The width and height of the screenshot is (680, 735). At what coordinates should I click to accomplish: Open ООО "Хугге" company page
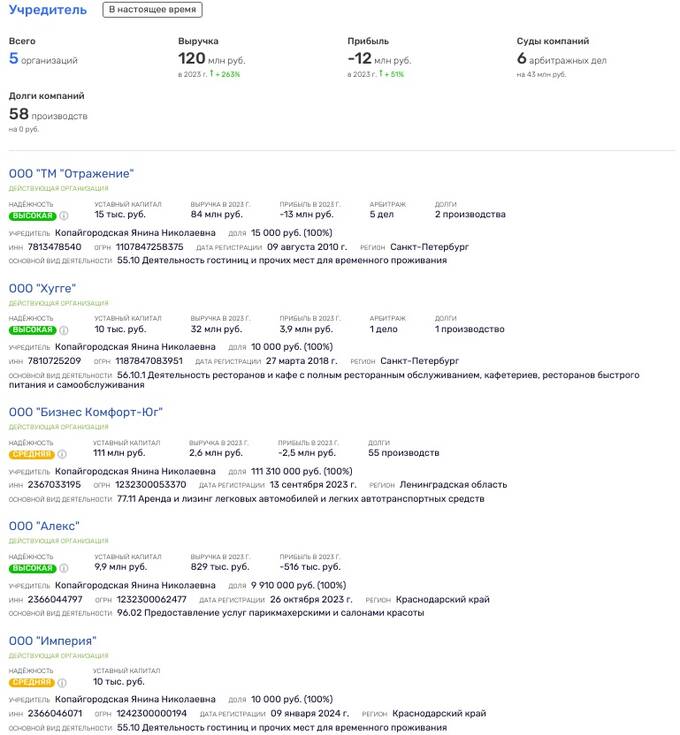(42, 288)
